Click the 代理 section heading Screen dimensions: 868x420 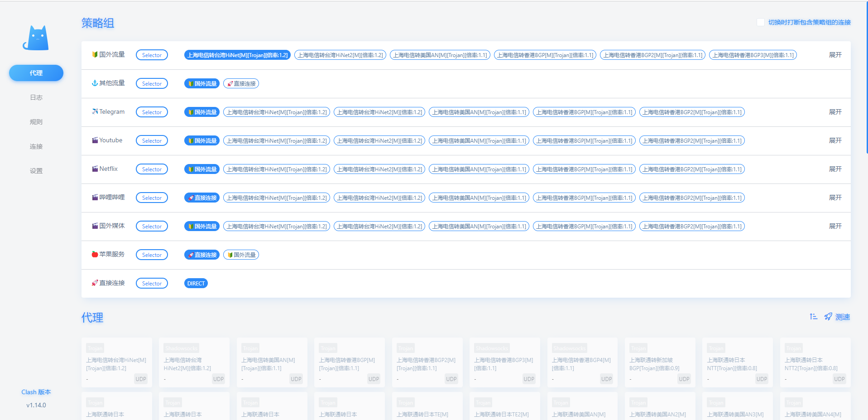click(92, 317)
